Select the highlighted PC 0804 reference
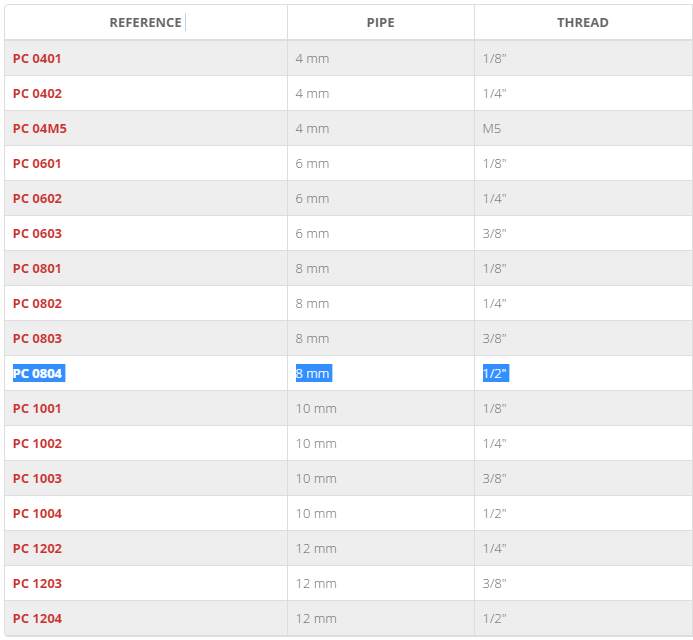This screenshot has width=693, height=640. pyautogui.click(x=39, y=373)
